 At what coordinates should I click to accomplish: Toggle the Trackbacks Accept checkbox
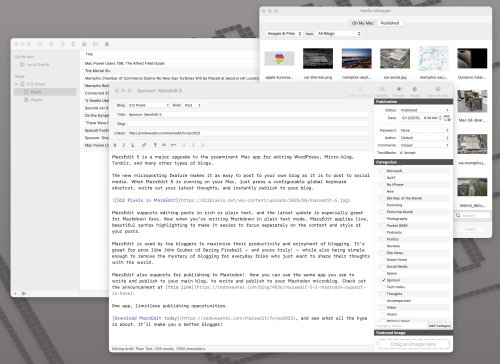tap(401, 153)
